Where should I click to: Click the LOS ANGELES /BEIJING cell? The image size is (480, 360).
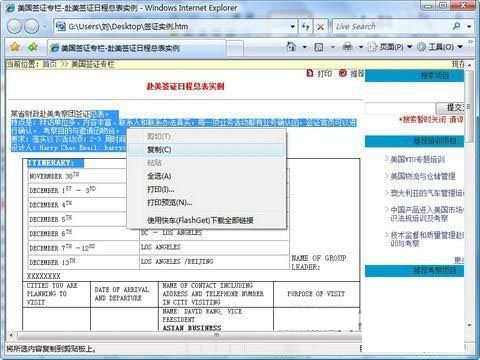pyautogui.click(x=214, y=262)
